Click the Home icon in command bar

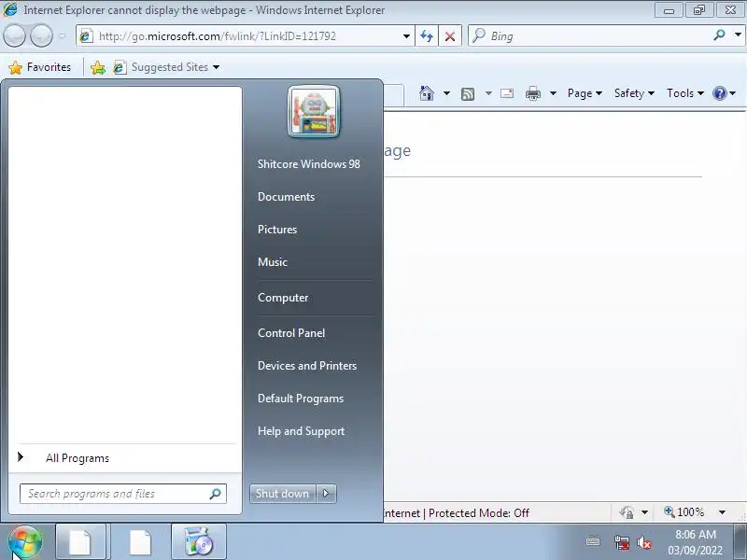(427, 93)
